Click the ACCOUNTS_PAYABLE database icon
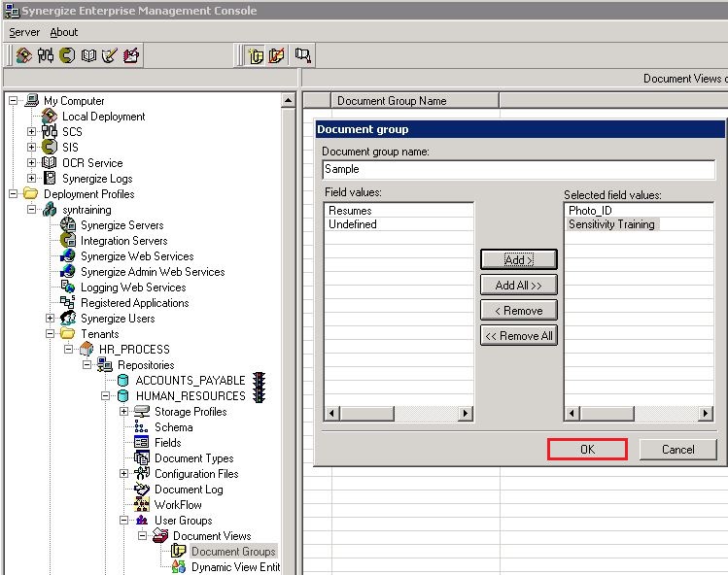728x575 pixels. click(x=123, y=381)
